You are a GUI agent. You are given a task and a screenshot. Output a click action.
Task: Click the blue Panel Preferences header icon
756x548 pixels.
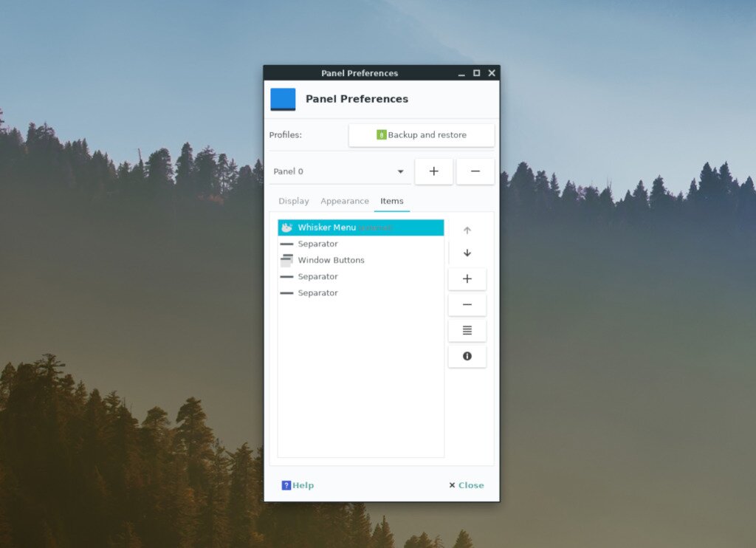(282, 99)
